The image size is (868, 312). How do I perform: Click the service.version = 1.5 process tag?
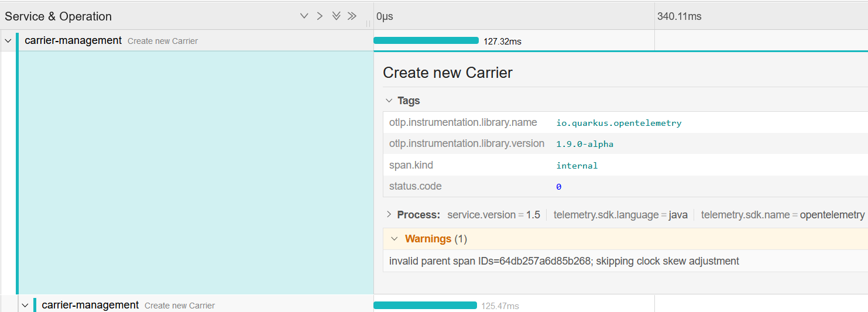click(x=493, y=215)
